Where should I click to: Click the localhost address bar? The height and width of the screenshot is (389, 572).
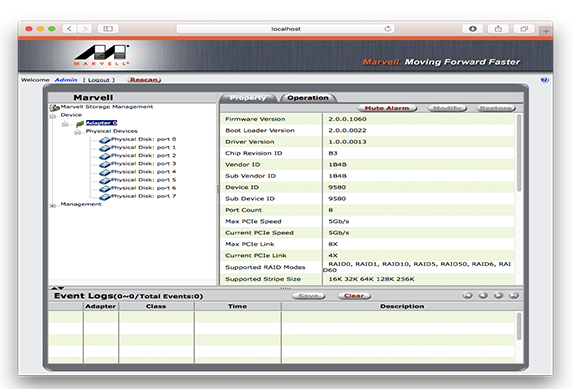click(286, 29)
